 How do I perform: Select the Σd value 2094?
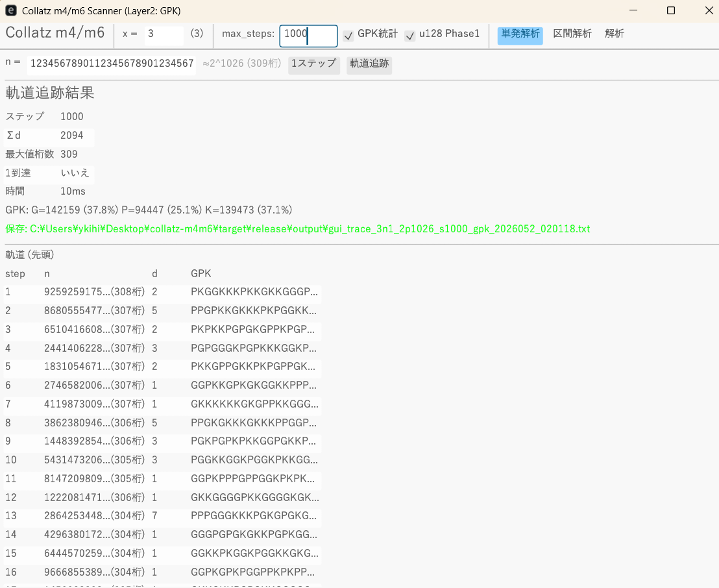click(72, 136)
